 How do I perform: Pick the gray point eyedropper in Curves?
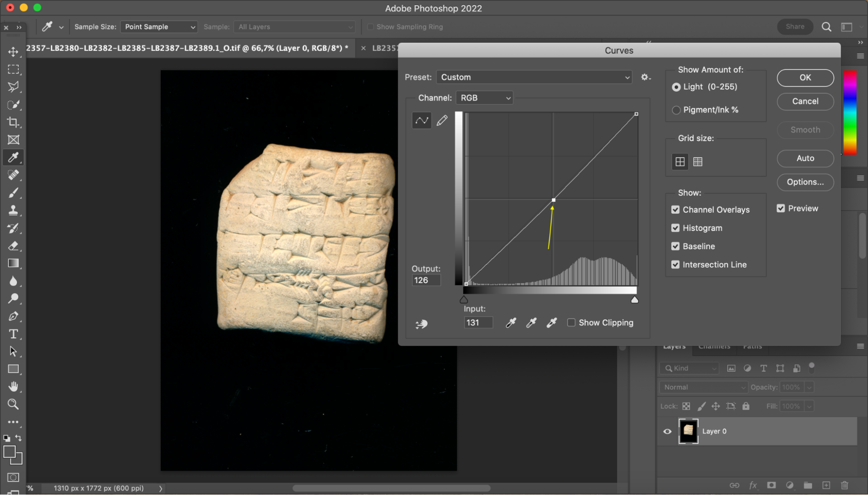531,323
